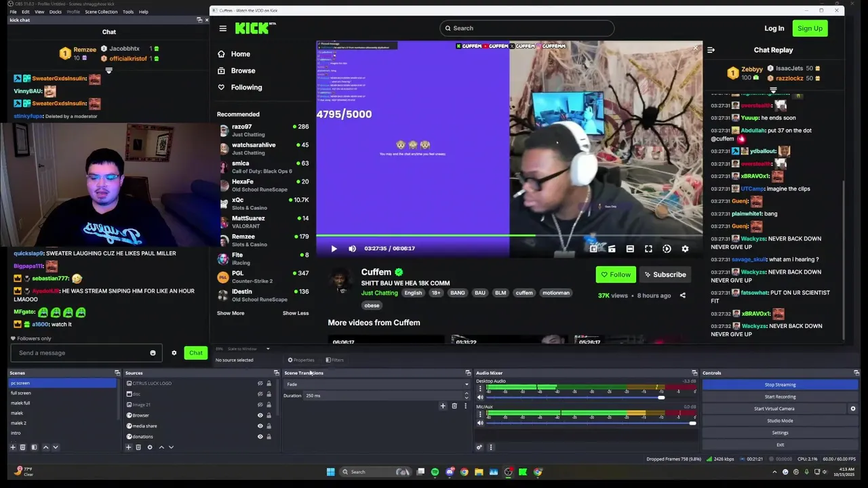The height and width of the screenshot is (488, 868).
Task: Toggle theater mode in Kick player
Action: pyautogui.click(x=630, y=249)
